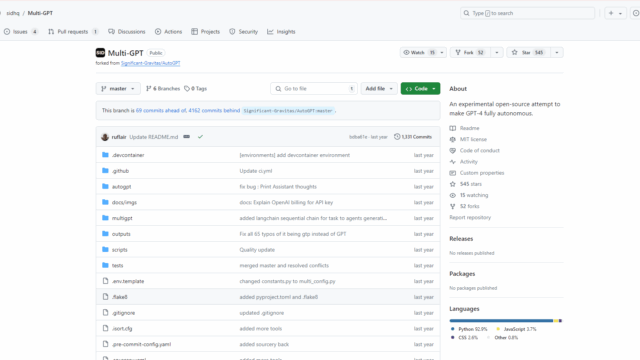
Task: Open the Update README.md commit message
Action: tap(153, 137)
